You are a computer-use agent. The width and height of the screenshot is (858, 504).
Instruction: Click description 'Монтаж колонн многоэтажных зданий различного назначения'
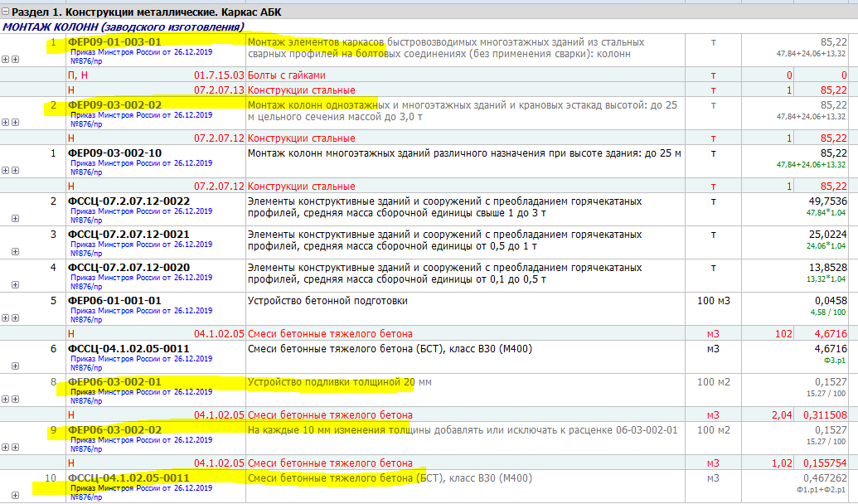[x=464, y=153]
